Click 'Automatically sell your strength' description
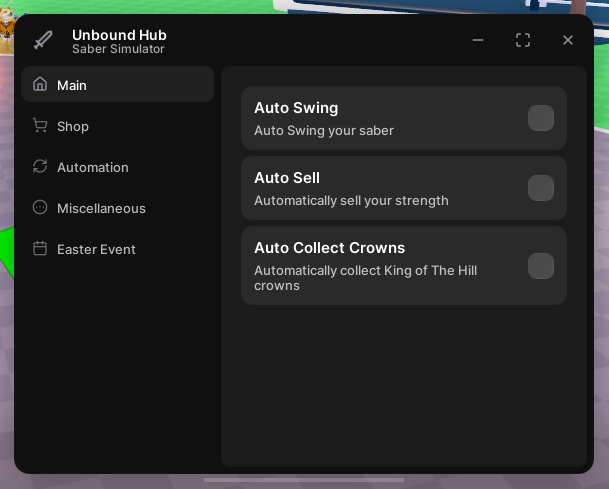This screenshot has height=489, width=609. (351, 200)
